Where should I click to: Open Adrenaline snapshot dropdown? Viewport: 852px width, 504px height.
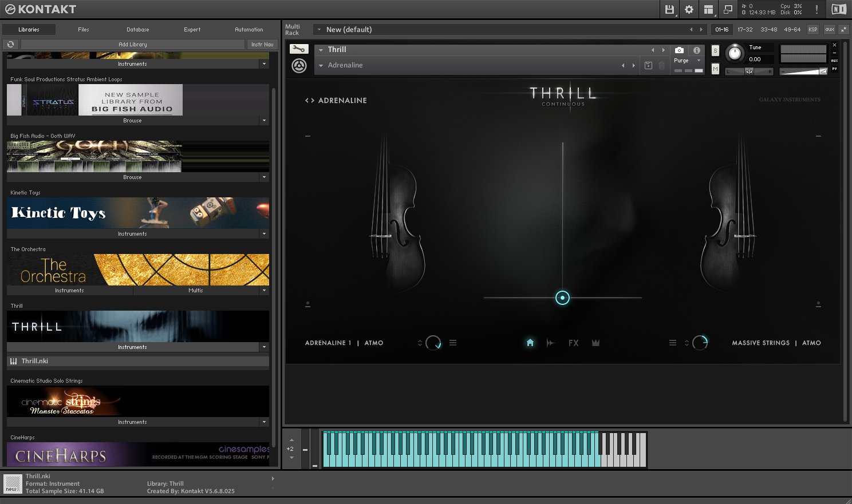[321, 65]
